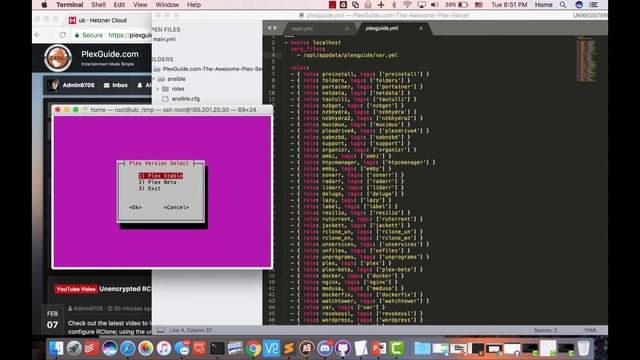Screen dimensions: 640x360
Task: Open PowerPoint from the dock
Action: pos(379,348)
